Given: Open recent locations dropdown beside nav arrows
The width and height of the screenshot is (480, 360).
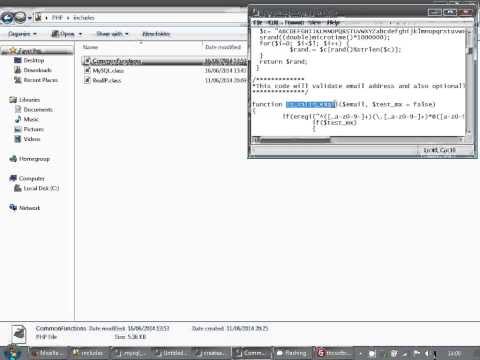Looking at the screenshot, I should (x=30, y=18).
